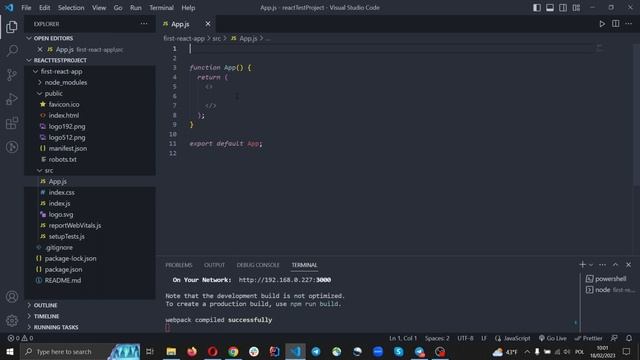
Task: Open Customize Layout icon
Action: click(576, 8)
